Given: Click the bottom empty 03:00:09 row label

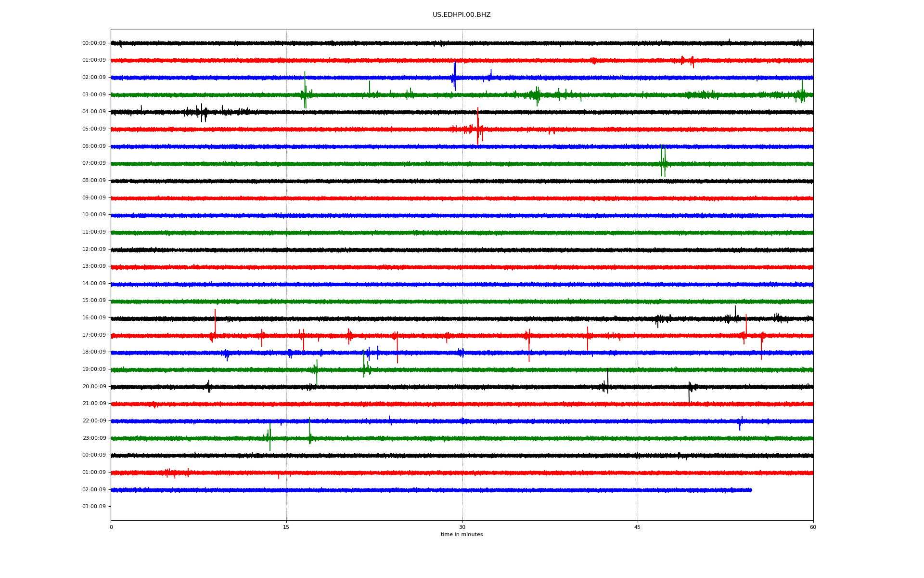Looking at the screenshot, I should pyautogui.click(x=94, y=507).
